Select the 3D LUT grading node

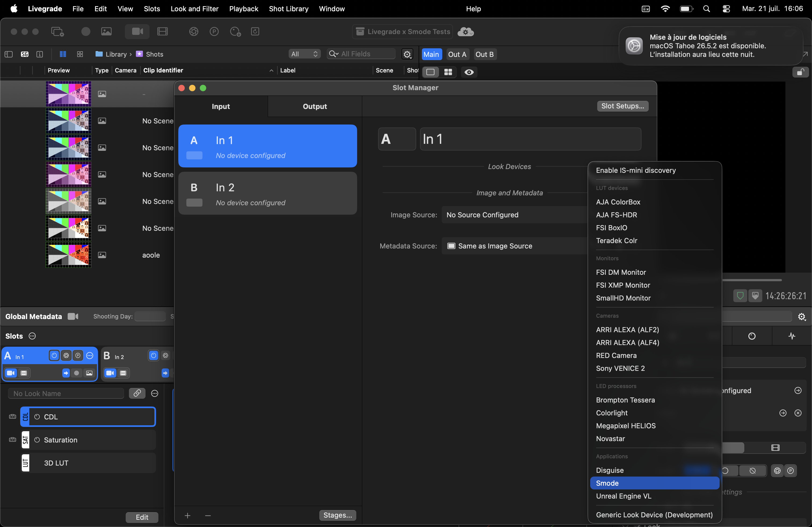[88, 463]
